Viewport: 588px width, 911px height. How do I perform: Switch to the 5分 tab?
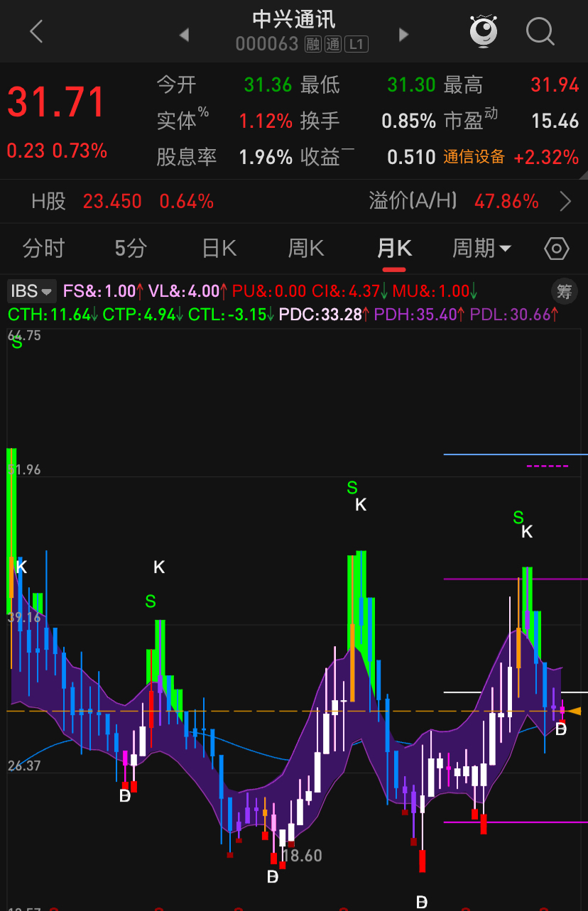131,249
